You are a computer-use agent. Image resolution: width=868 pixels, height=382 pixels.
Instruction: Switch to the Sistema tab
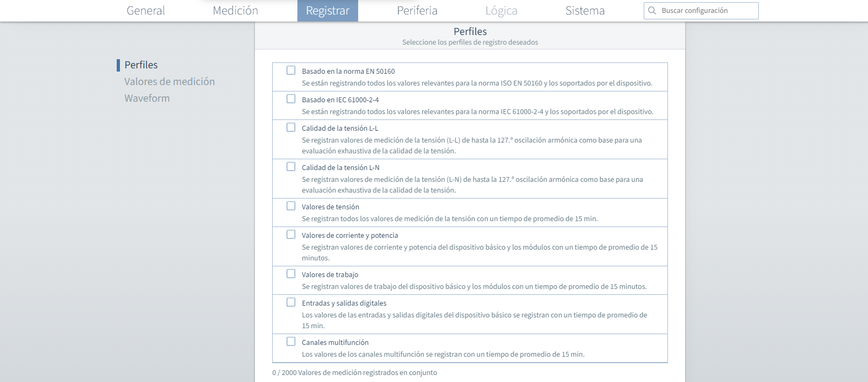[x=585, y=11]
